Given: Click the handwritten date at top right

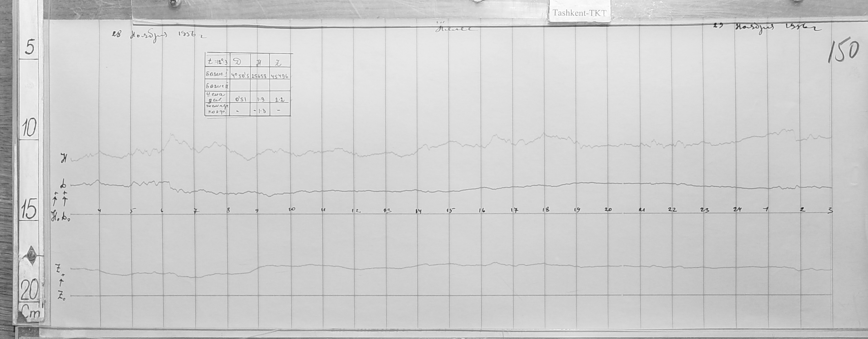Looking at the screenshot, I should click(x=767, y=27).
